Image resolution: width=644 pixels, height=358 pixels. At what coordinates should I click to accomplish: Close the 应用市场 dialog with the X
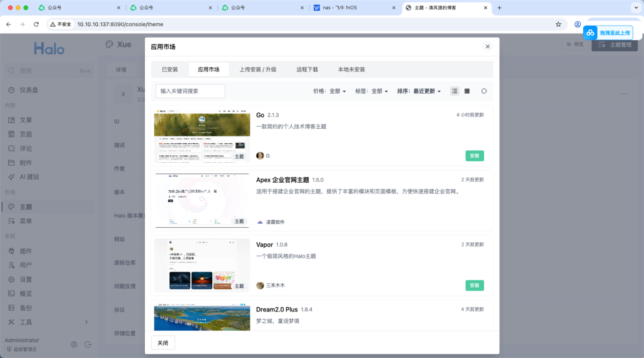(x=488, y=47)
